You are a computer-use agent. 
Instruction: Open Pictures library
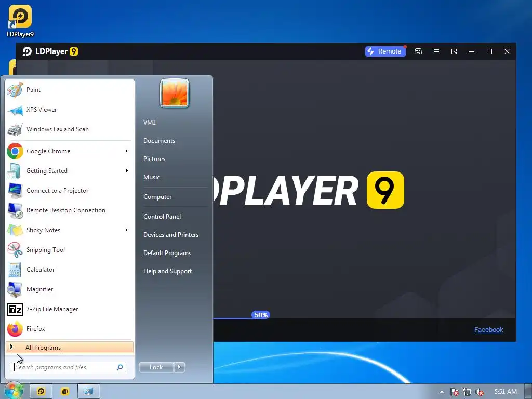tap(154, 159)
